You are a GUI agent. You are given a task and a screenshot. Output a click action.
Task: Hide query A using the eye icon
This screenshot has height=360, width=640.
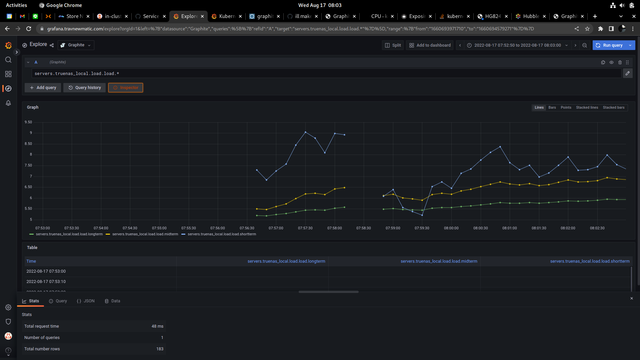point(611,62)
